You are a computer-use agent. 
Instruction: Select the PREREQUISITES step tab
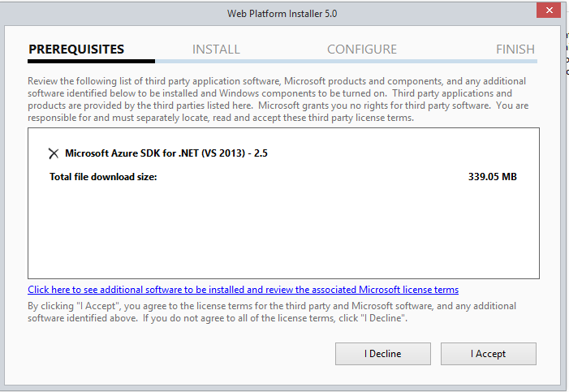(x=76, y=50)
